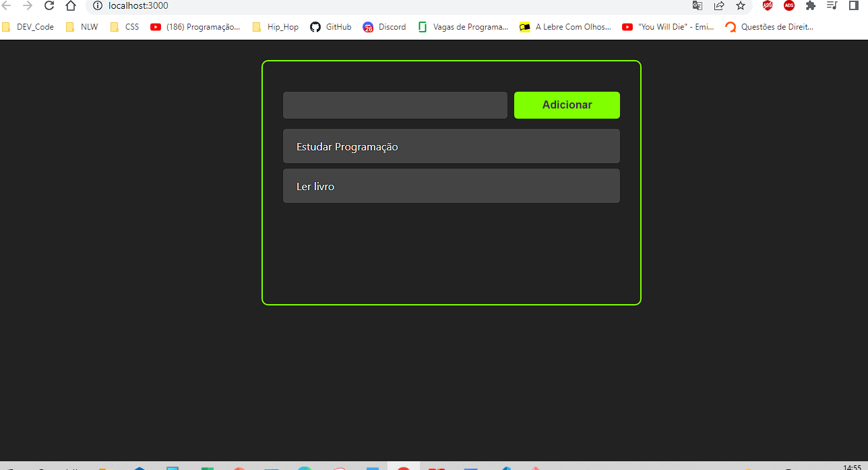Click the page reload icon
868x470 pixels.
(x=49, y=5)
